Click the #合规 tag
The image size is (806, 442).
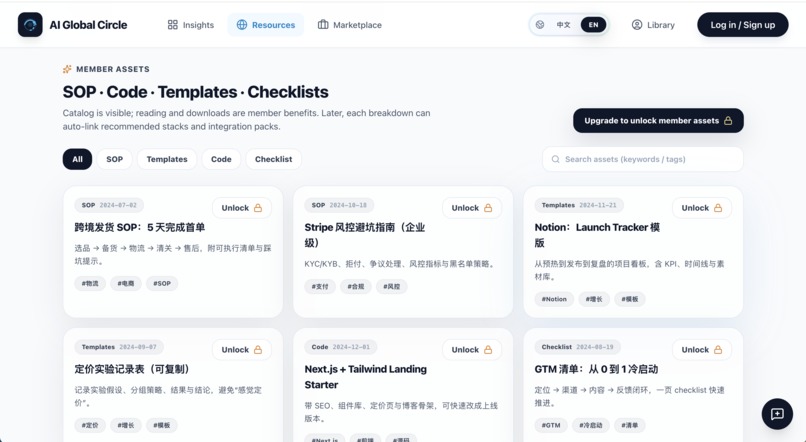356,286
